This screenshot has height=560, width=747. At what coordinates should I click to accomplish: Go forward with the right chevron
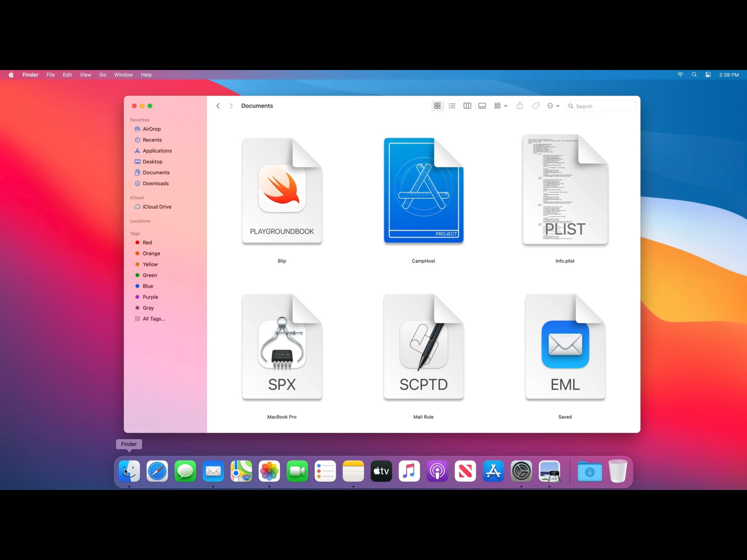[231, 106]
